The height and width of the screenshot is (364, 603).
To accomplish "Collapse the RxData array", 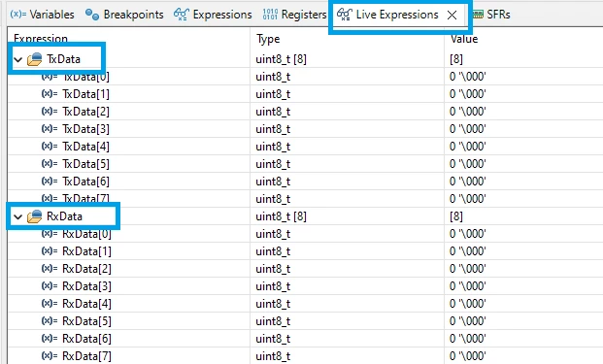I will coord(17,216).
